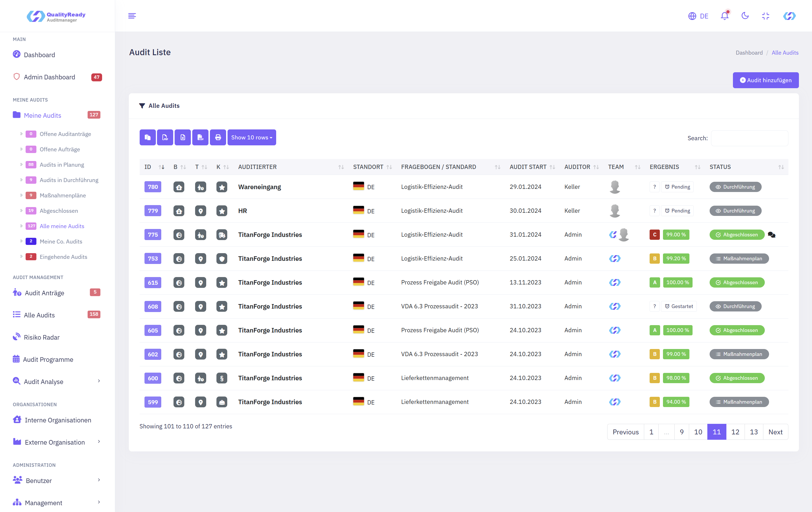The width and height of the screenshot is (812, 512).
Task: Go to Risiko Radar
Action: pyautogui.click(x=42, y=337)
